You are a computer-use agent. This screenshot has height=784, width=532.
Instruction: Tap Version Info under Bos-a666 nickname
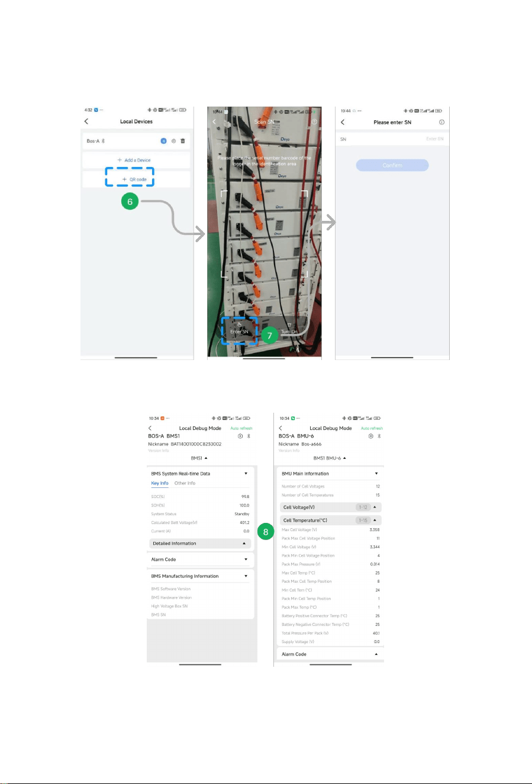(289, 451)
